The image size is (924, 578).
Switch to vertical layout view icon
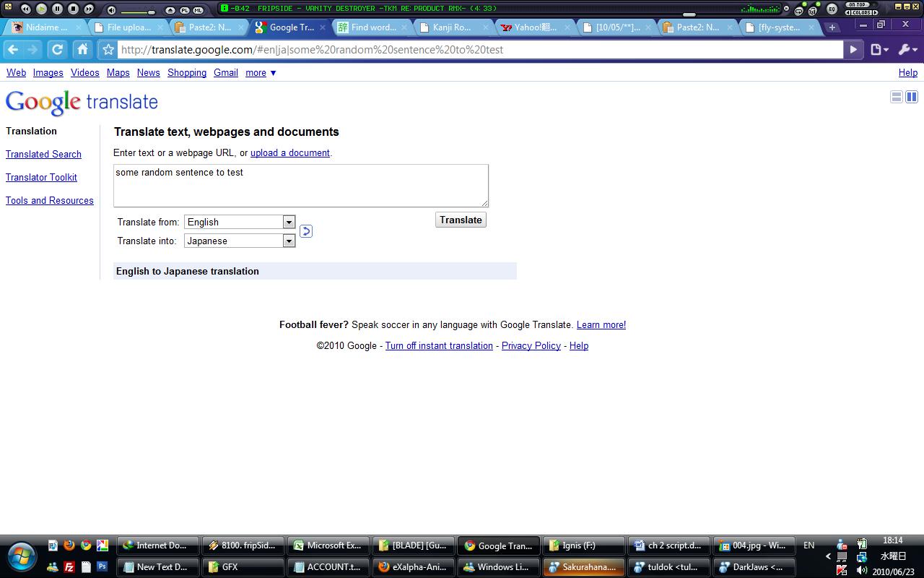coord(912,97)
